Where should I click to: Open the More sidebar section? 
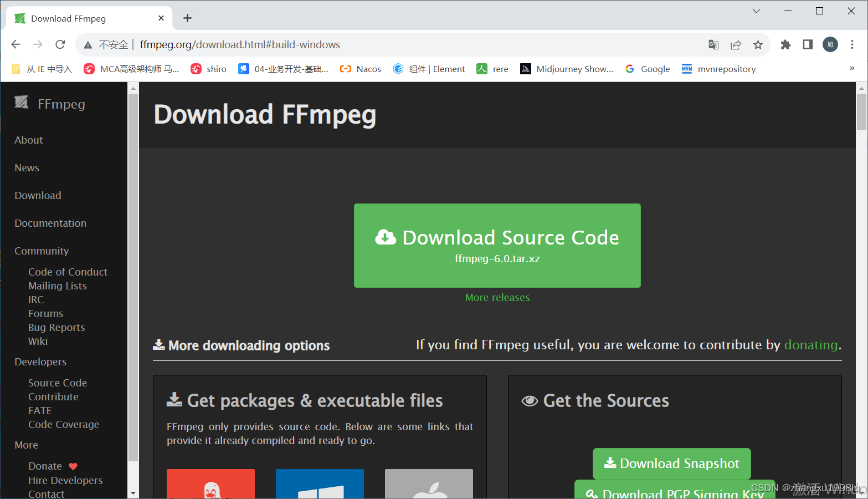(26, 445)
